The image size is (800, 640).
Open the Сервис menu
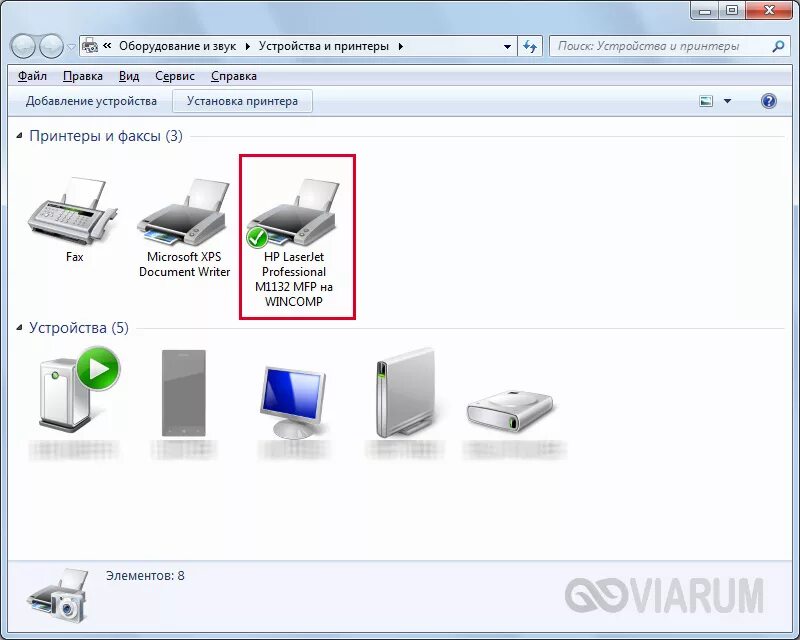[174, 76]
